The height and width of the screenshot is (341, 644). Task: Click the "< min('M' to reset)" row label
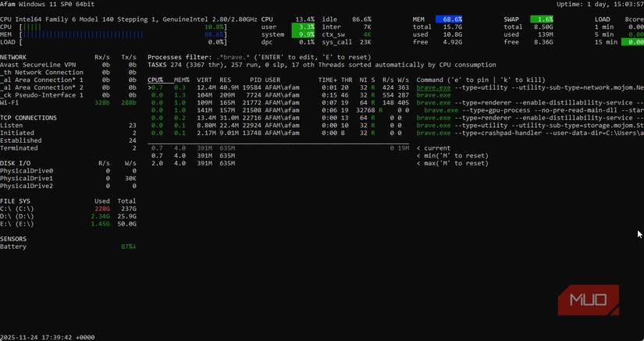452,156
